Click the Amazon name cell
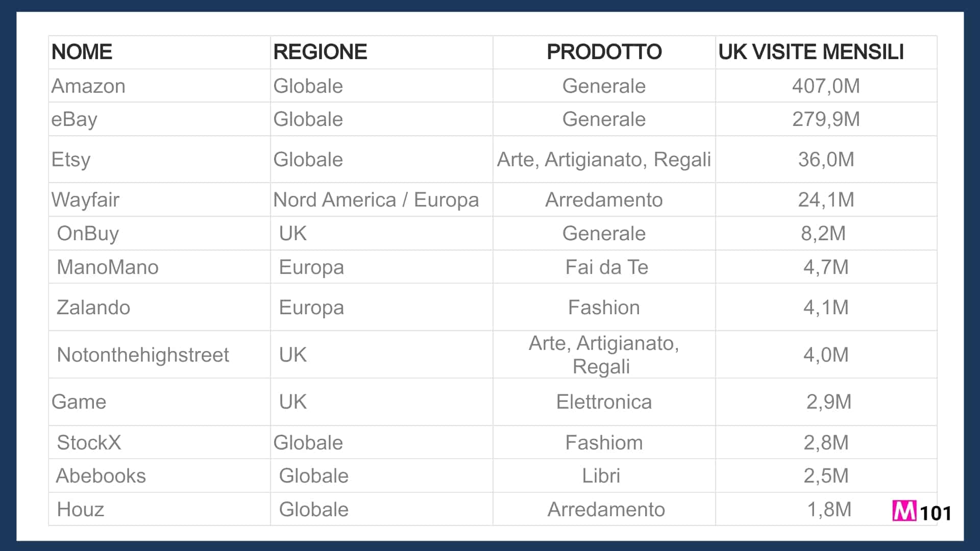This screenshot has height=551, width=980. click(88, 86)
